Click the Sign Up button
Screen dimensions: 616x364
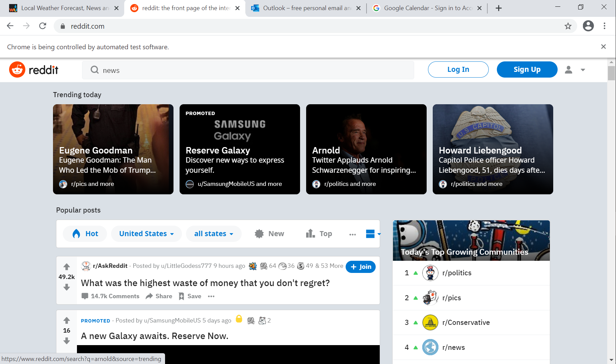coord(527,69)
